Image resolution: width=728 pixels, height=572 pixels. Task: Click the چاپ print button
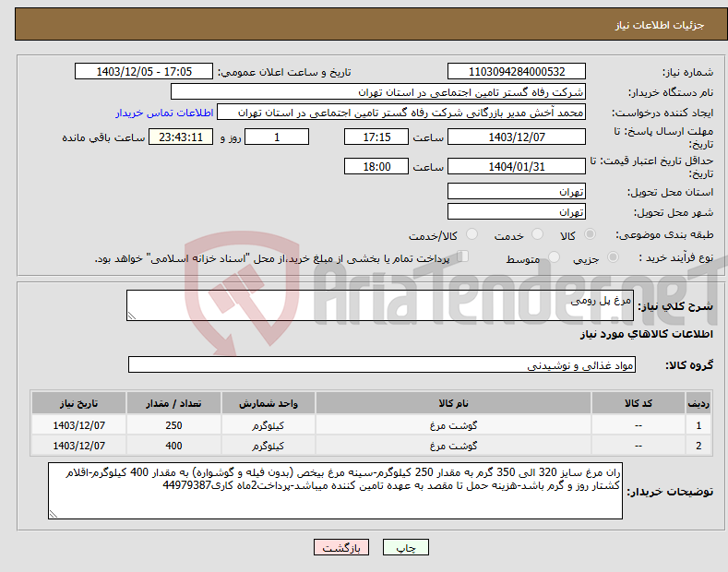[x=406, y=548]
